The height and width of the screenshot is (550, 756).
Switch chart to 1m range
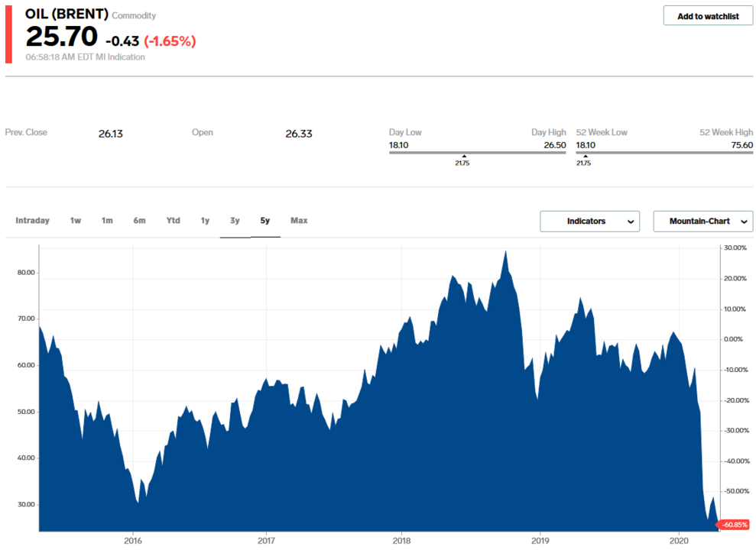[107, 221]
